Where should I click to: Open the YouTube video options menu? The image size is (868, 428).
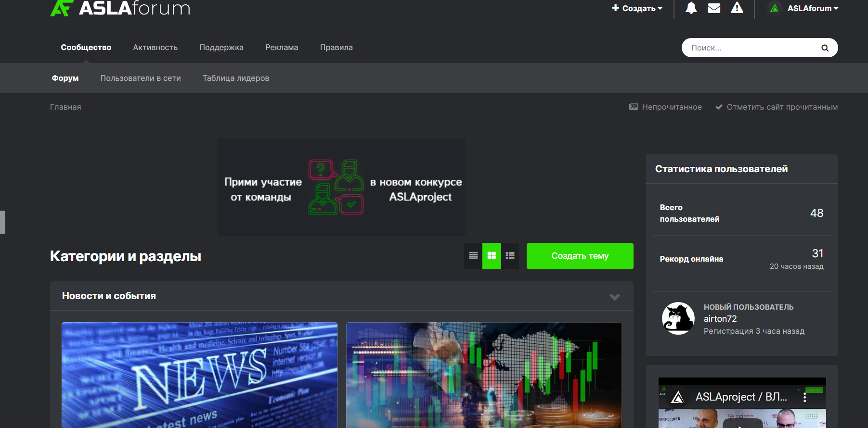pyautogui.click(x=804, y=398)
